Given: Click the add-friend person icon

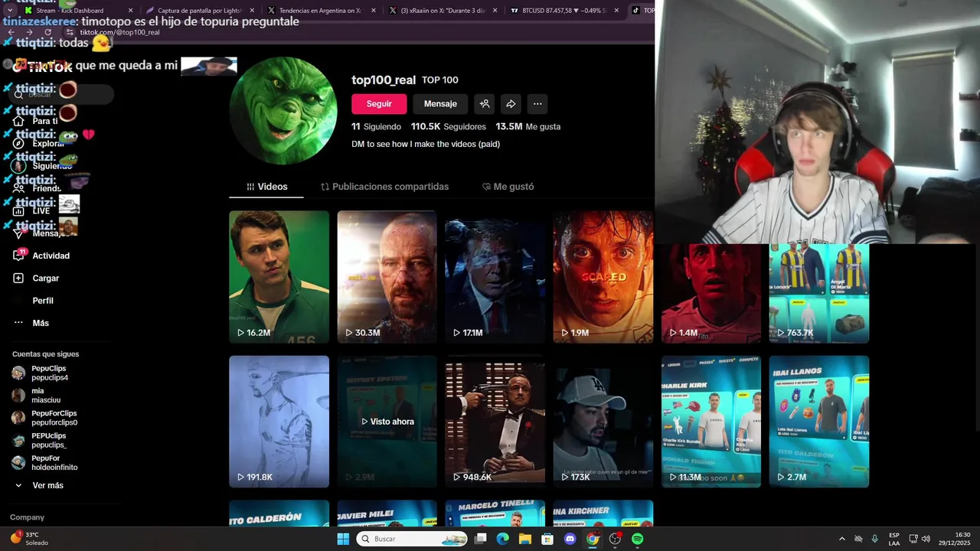Looking at the screenshot, I should pyautogui.click(x=484, y=104).
